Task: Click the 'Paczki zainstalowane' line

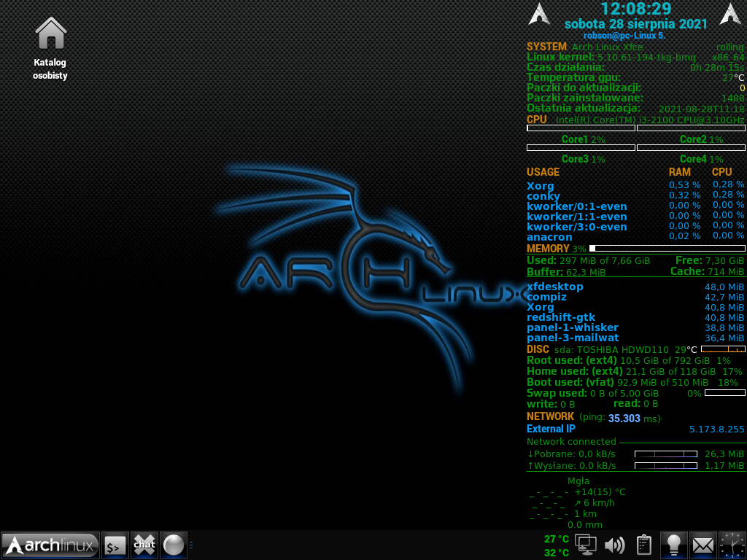Action: [x=635, y=98]
